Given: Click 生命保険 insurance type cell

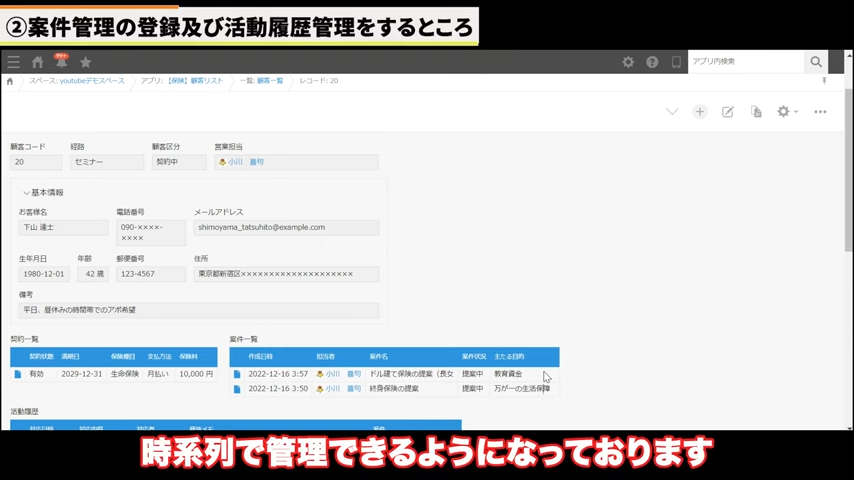Looking at the screenshot, I should [x=125, y=374].
